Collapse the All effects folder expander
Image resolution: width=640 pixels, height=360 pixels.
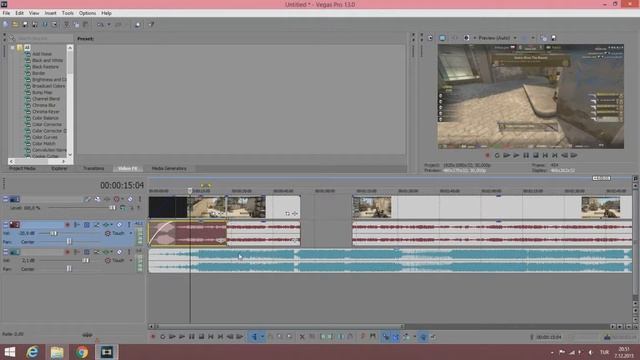point(13,48)
